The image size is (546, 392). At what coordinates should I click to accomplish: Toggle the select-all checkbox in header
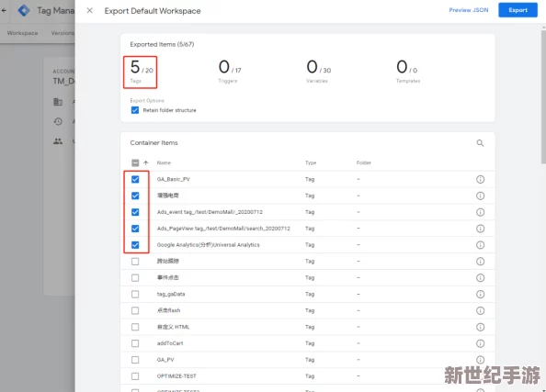coord(135,162)
